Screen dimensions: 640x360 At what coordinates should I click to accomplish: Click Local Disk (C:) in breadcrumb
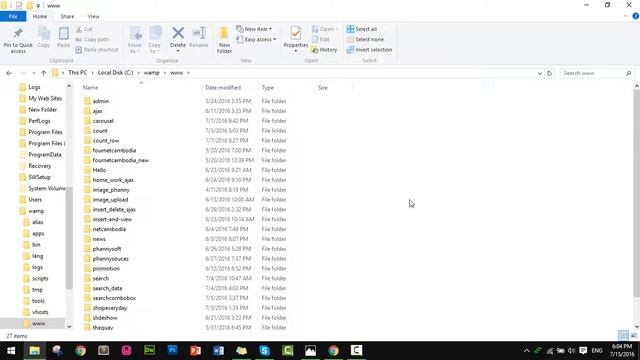point(116,73)
